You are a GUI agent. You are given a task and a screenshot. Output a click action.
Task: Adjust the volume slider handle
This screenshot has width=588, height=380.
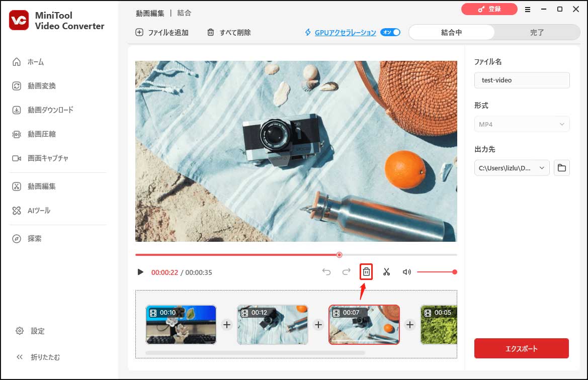point(455,272)
